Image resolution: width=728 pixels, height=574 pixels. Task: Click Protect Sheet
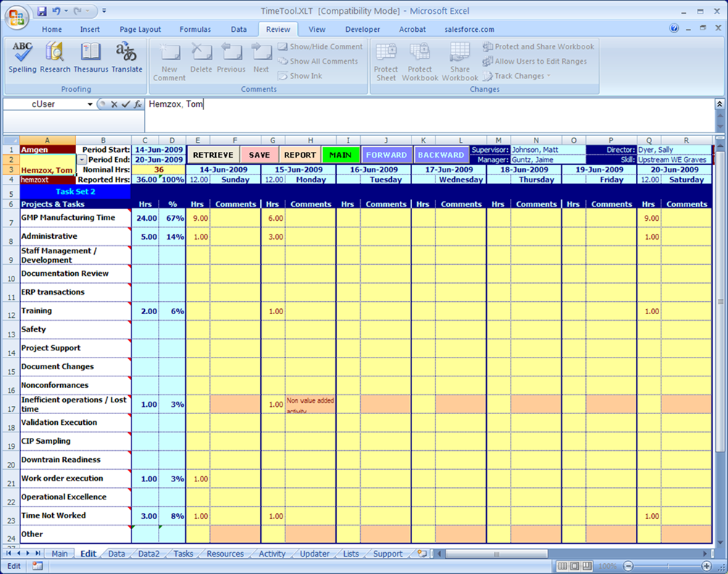[386, 62]
